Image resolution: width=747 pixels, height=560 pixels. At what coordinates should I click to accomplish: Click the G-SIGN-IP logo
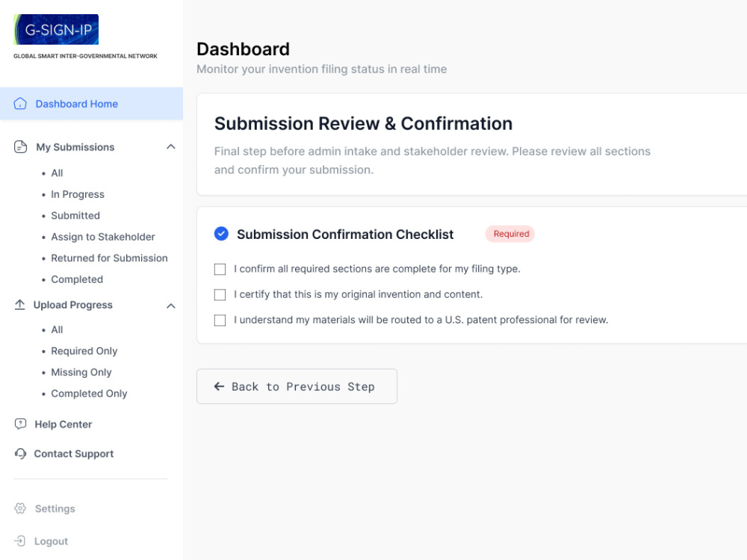point(56,30)
